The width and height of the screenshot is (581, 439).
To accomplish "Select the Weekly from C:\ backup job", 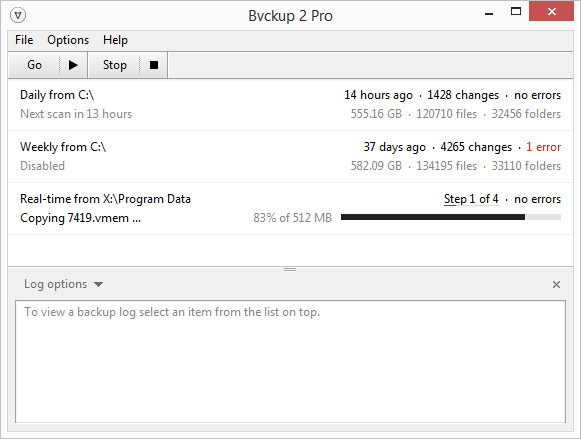I will point(290,156).
